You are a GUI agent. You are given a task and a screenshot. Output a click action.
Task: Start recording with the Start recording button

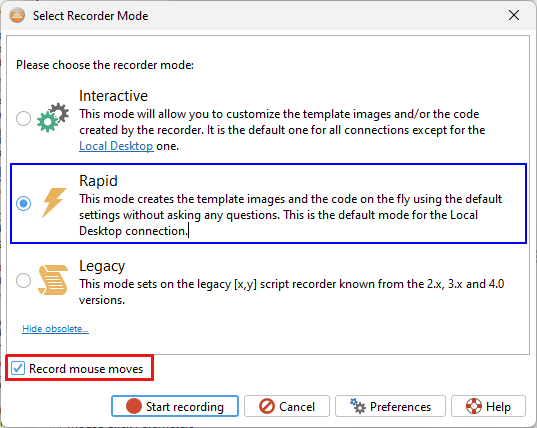pyautogui.click(x=175, y=406)
